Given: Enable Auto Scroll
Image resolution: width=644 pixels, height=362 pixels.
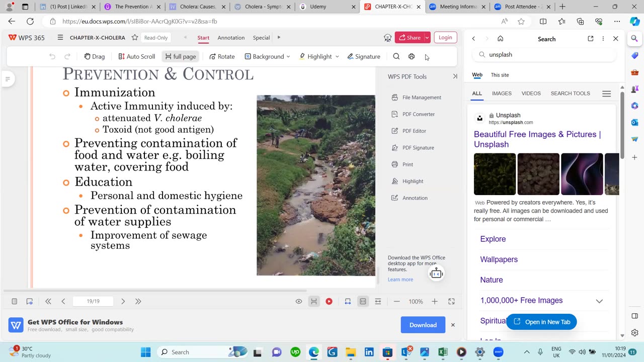Looking at the screenshot, I should [x=136, y=56].
